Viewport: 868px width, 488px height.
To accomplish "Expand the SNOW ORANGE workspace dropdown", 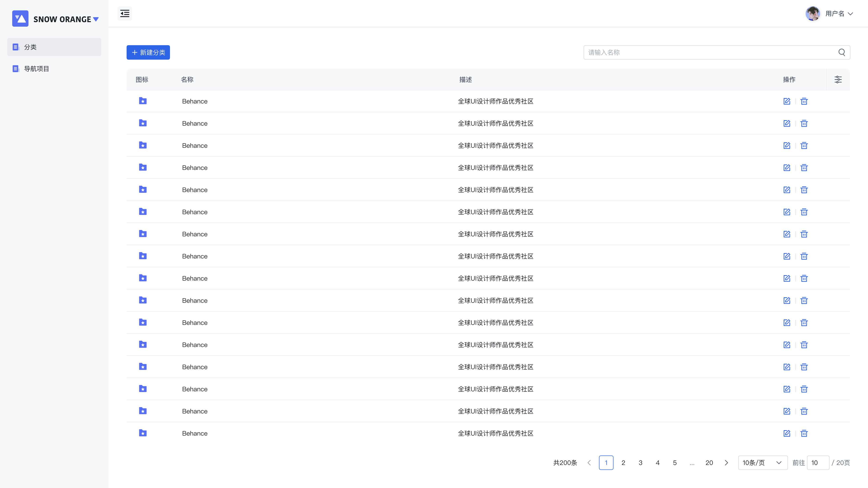I will coord(96,19).
